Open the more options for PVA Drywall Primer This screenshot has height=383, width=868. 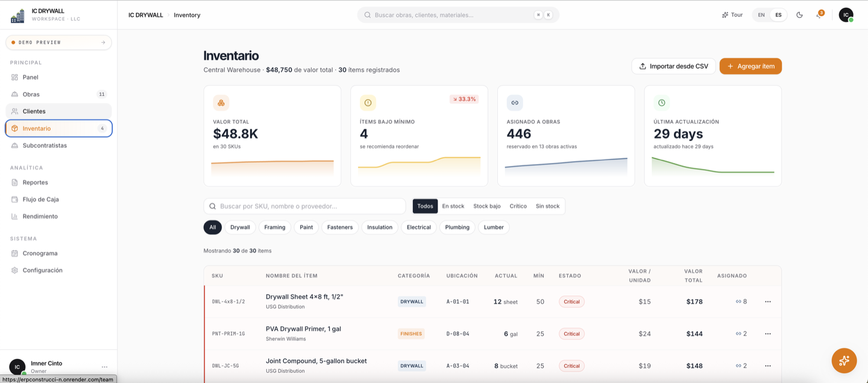tap(767, 334)
